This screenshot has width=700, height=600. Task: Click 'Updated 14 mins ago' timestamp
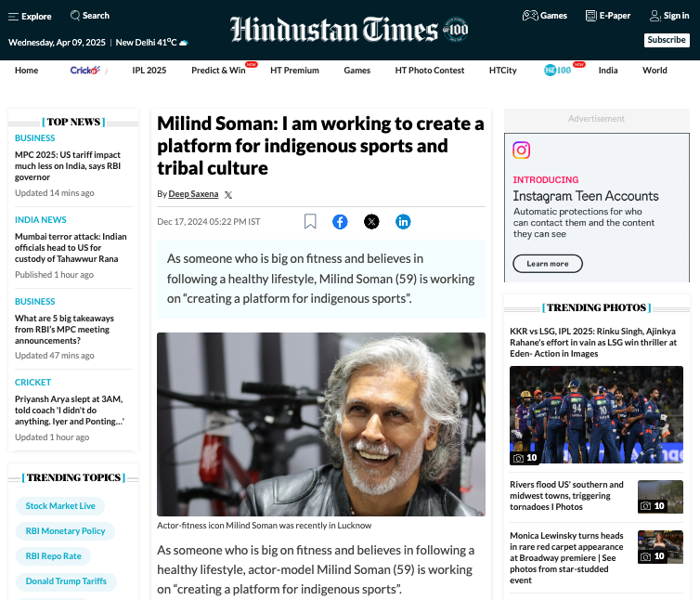(55, 193)
